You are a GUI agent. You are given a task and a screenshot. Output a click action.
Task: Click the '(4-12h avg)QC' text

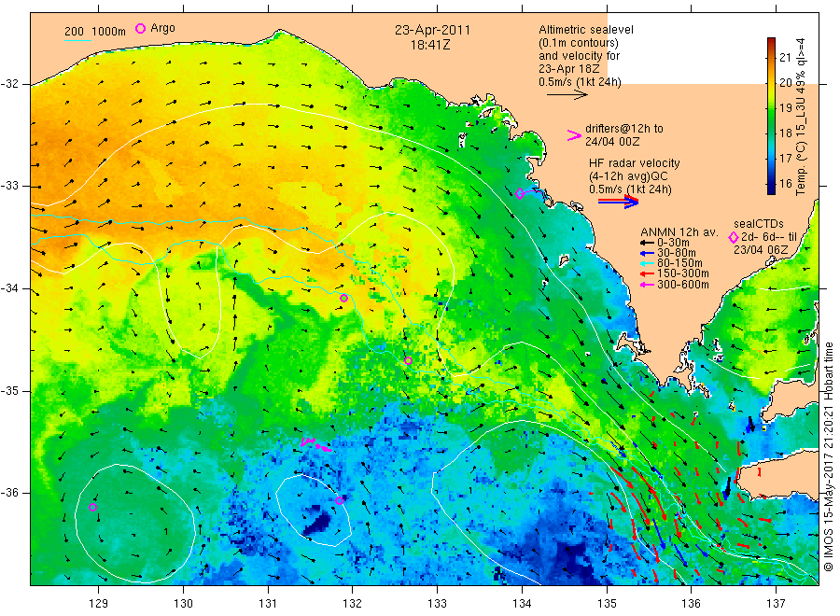pyautogui.click(x=628, y=176)
